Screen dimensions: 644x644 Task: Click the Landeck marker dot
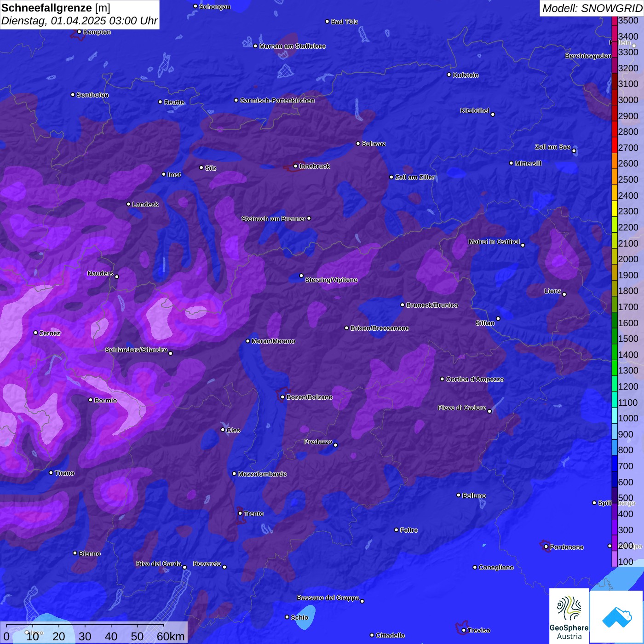[x=128, y=204]
